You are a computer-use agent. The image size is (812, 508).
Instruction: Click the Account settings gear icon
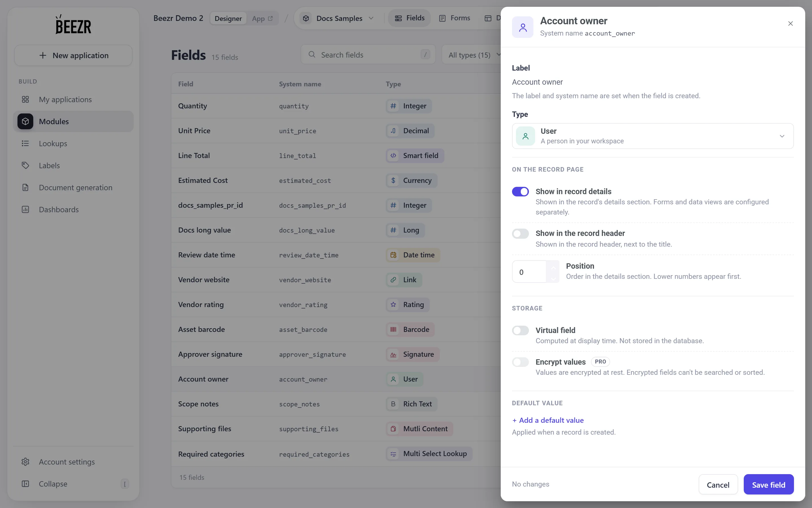point(25,462)
